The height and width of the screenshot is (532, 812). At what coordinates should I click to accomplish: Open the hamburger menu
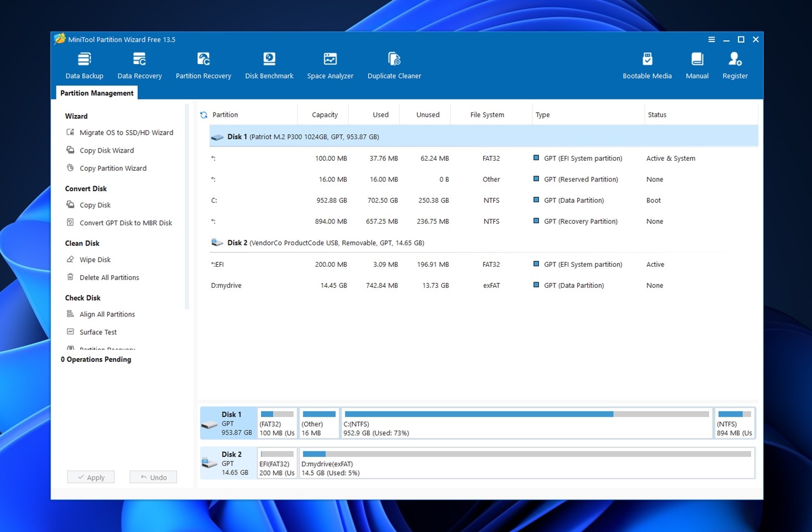711,39
